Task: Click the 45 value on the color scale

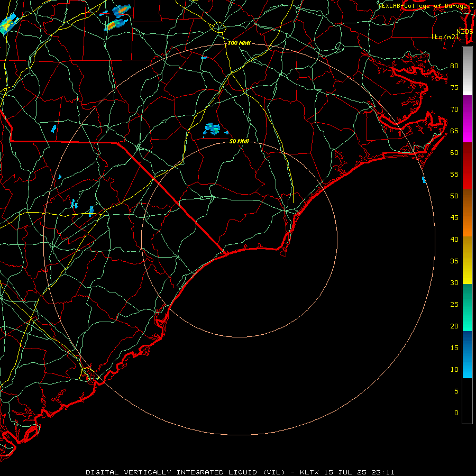Action: pos(454,218)
